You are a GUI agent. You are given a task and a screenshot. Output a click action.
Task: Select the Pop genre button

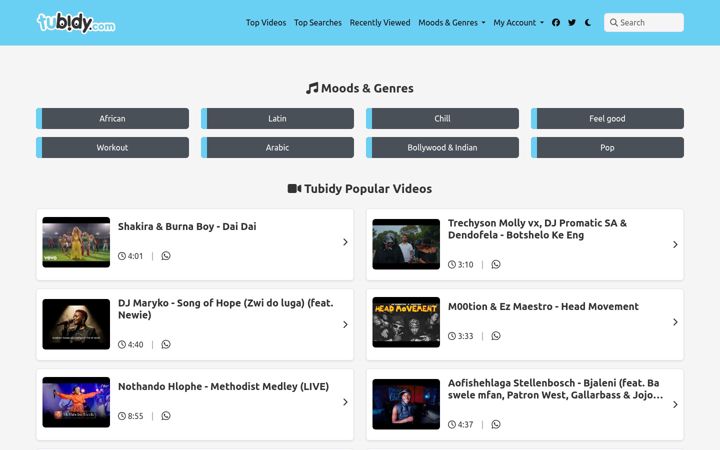[607, 147]
